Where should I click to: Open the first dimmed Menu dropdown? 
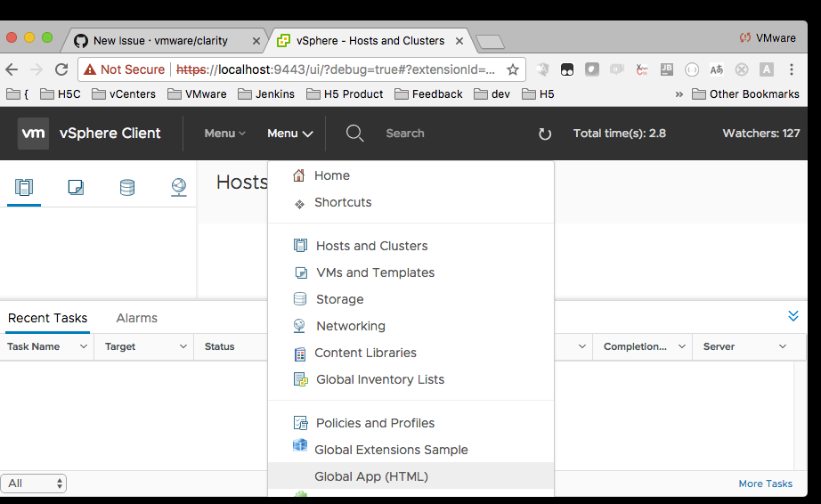[x=224, y=134]
